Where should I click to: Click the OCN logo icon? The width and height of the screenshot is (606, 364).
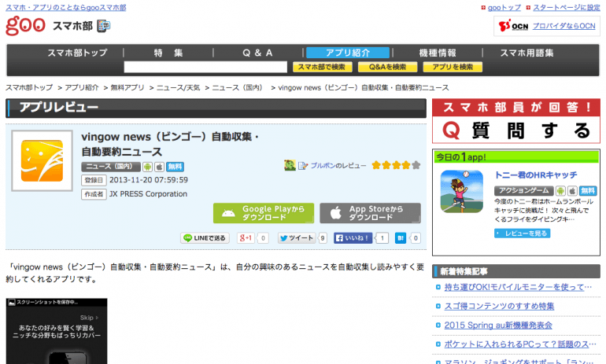click(x=513, y=26)
